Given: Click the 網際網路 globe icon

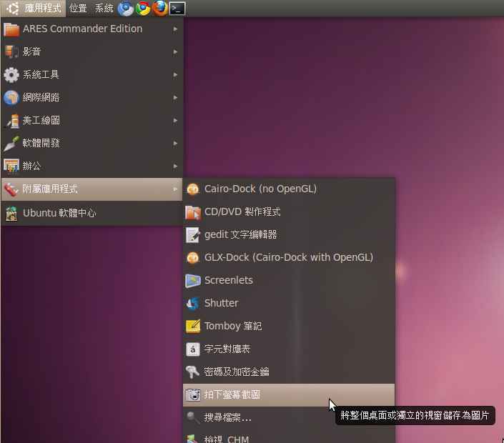Looking at the screenshot, I should coord(11,98).
